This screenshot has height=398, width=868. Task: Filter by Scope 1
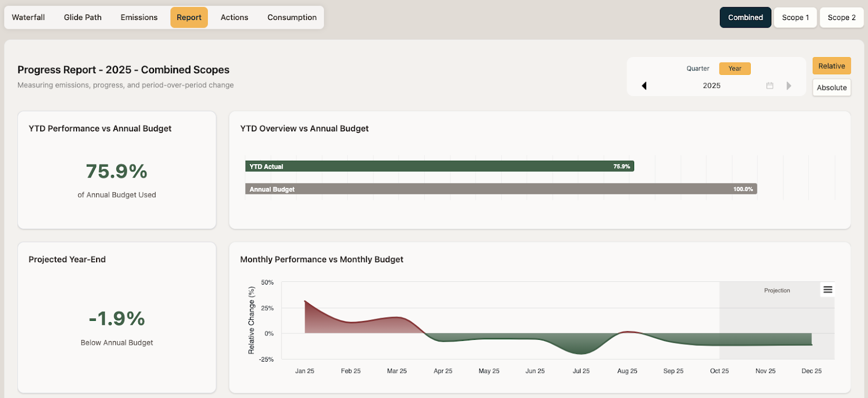(x=795, y=17)
